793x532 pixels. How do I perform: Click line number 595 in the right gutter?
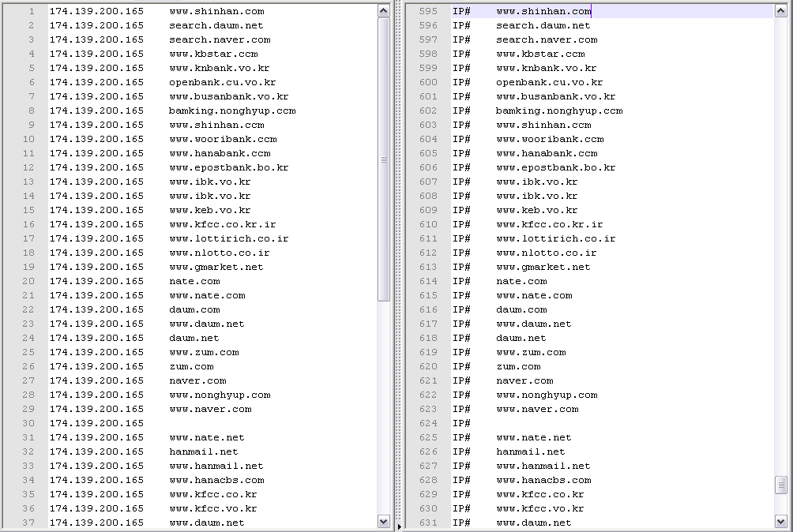coord(428,11)
